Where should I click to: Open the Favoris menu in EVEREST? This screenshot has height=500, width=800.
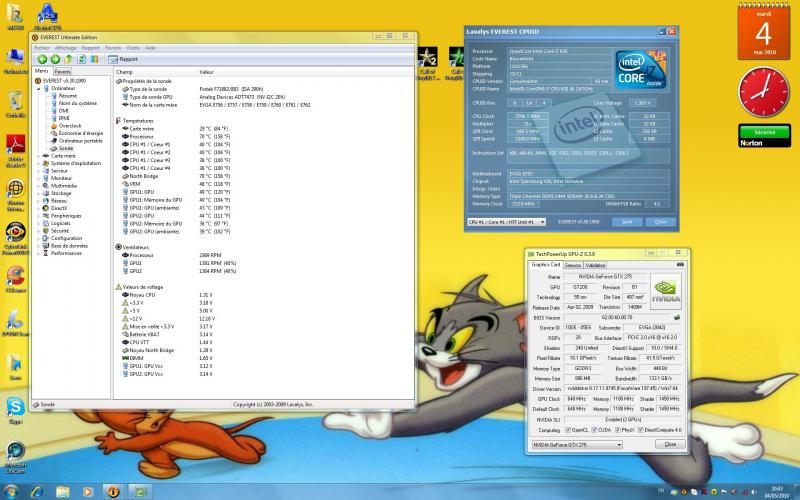[x=113, y=48]
